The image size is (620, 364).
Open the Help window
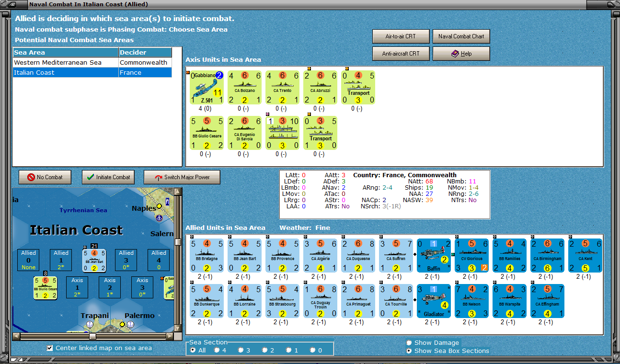click(x=461, y=54)
